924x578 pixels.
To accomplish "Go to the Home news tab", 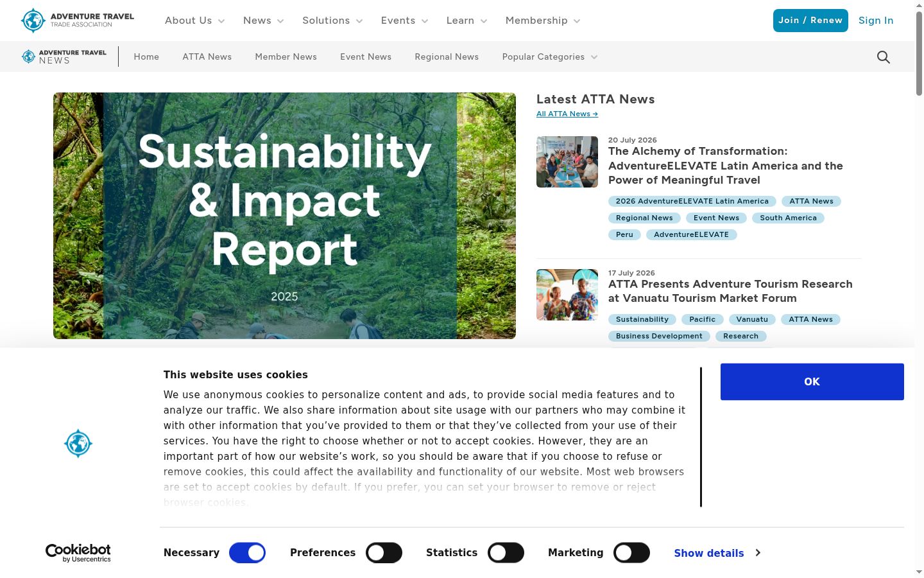I will click(146, 57).
